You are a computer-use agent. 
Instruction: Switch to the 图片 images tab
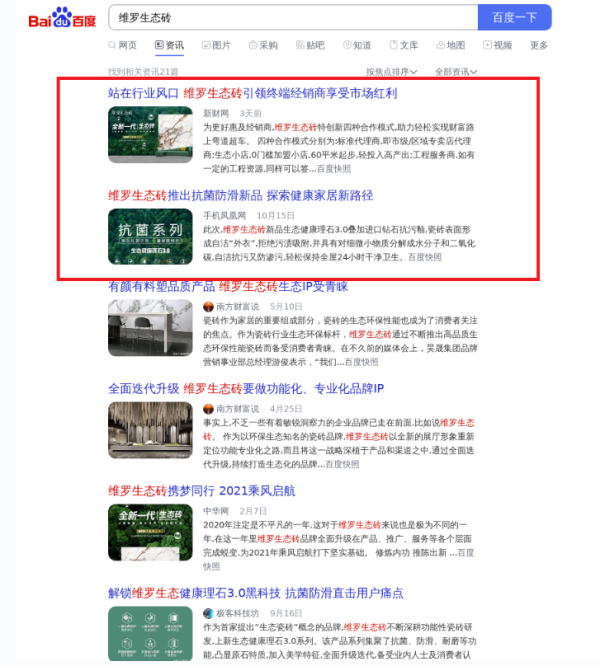point(215,46)
